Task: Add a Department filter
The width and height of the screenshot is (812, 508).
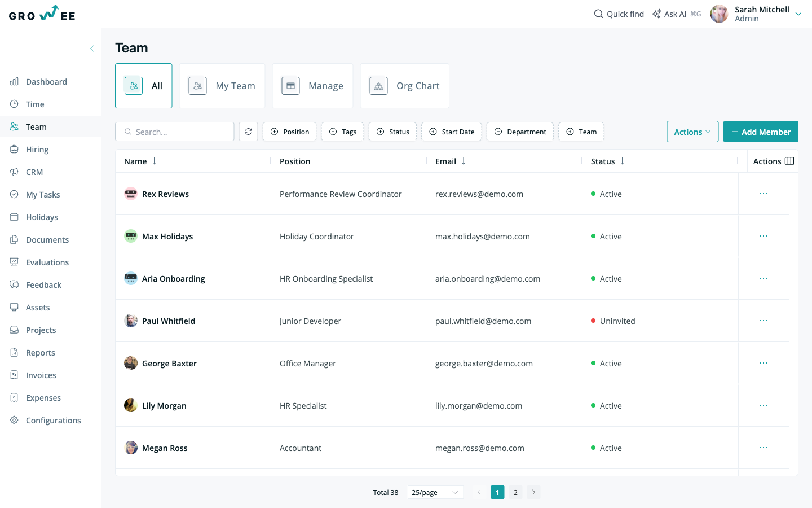Action: (x=520, y=132)
